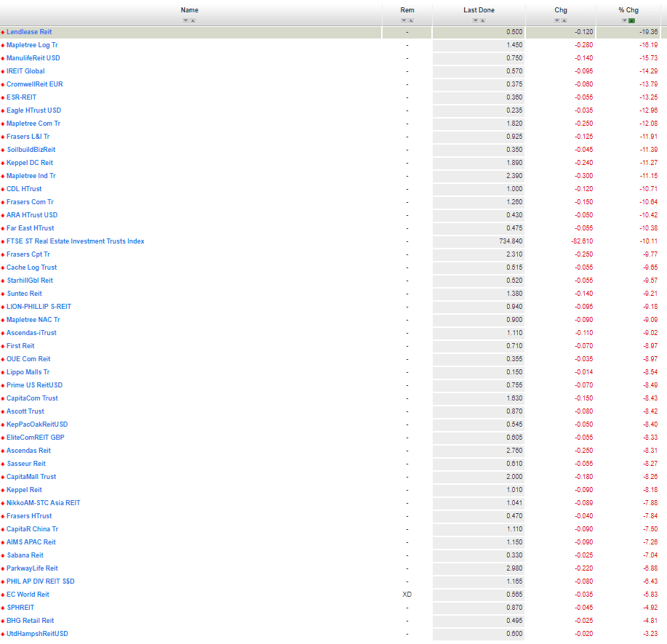Open Frasers L&I Tr link

tap(28, 137)
